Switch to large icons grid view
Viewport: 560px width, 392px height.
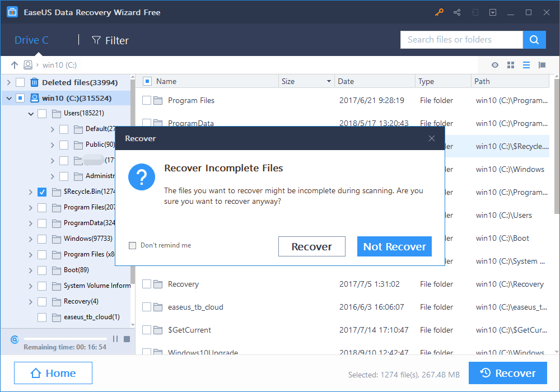tap(511, 65)
